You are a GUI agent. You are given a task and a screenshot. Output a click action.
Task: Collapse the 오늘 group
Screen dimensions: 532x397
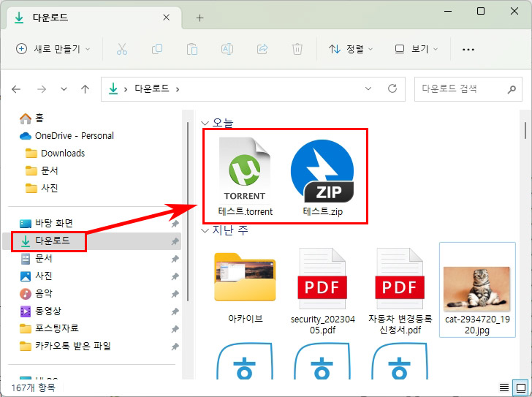click(x=205, y=123)
